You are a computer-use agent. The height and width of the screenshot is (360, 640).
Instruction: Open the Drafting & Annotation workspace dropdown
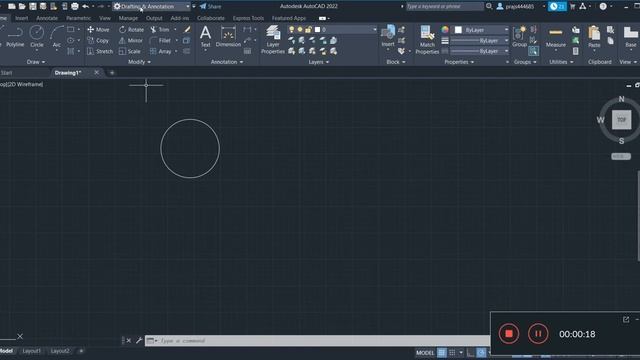(151, 6)
